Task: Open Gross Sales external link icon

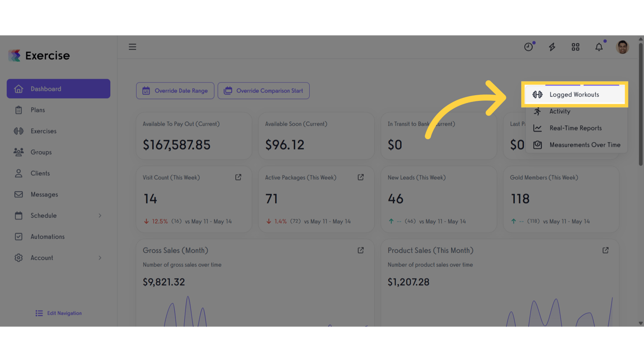Action: (361, 250)
